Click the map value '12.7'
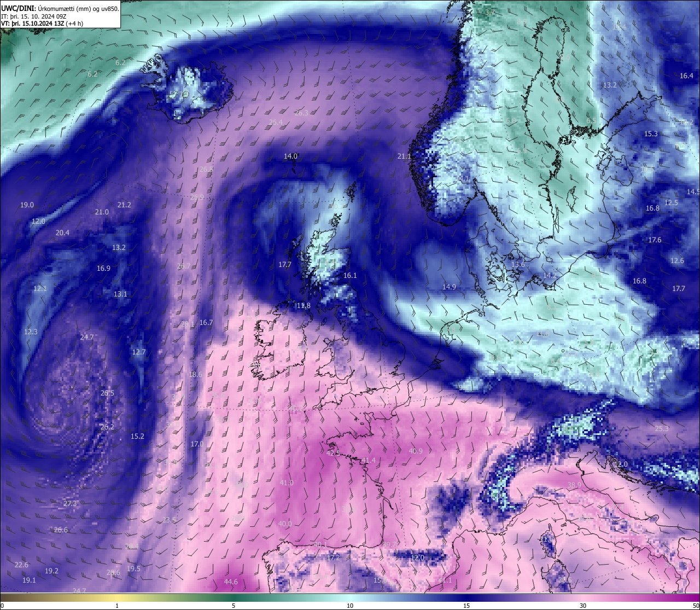The height and width of the screenshot is (610, 700). (x=139, y=352)
